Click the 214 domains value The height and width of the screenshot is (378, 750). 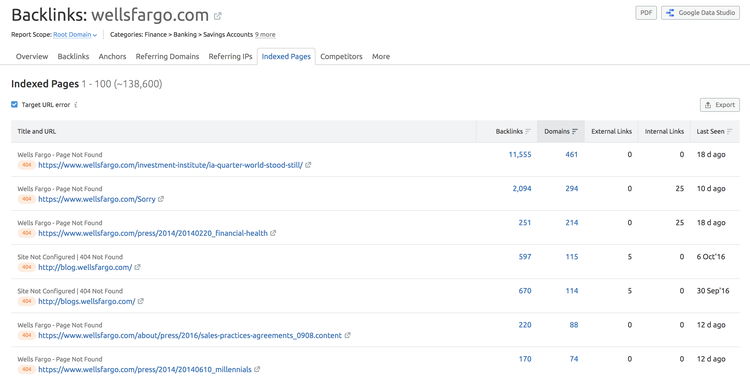[x=571, y=222]
